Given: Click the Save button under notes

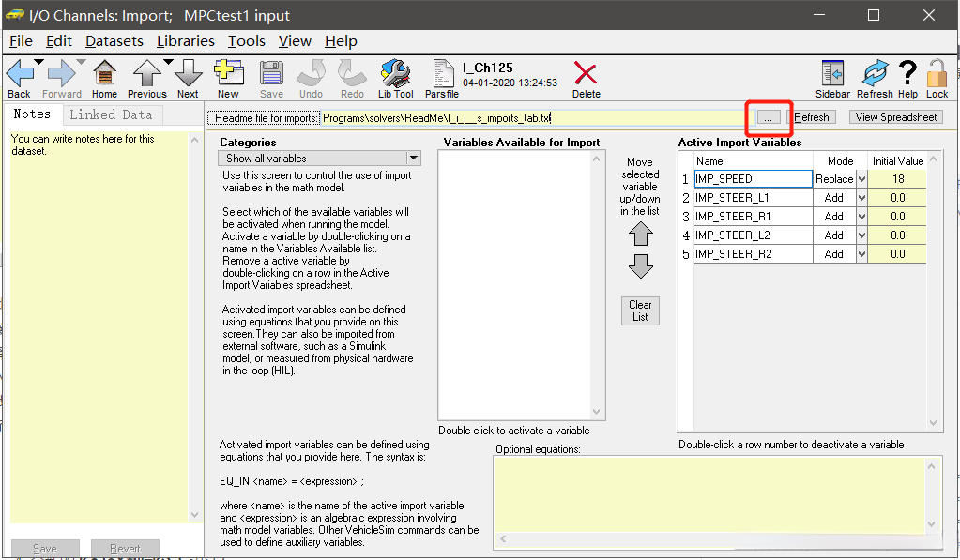Looking at the screenshot, I should coord(45,549).
